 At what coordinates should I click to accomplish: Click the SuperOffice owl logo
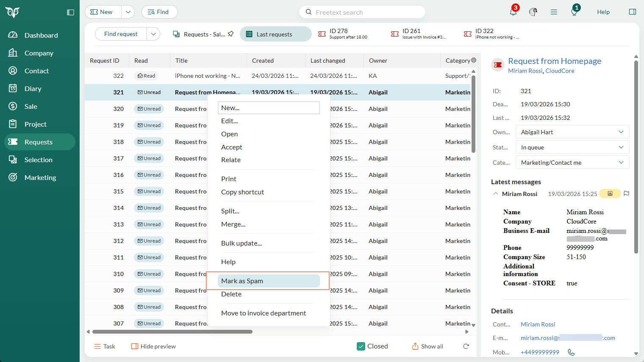click(x=12, y=12)
